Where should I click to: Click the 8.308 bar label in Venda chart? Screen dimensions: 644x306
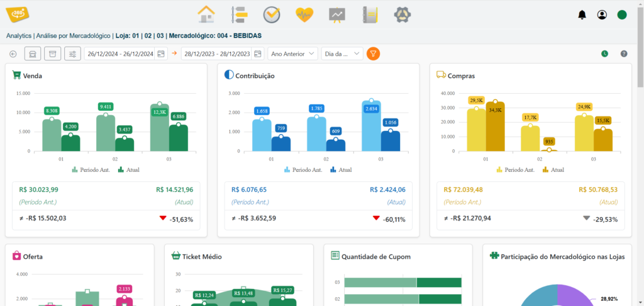52,111
